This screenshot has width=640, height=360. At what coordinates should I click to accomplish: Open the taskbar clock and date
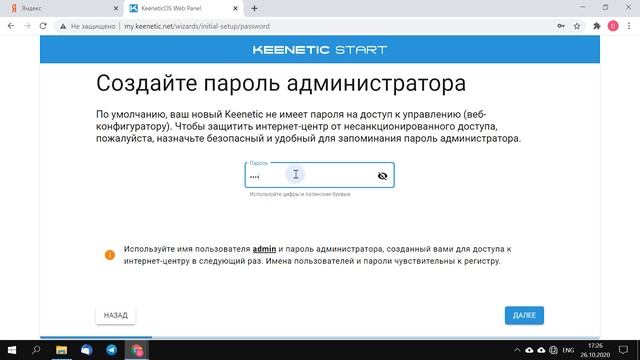pyautogui.click(x=595, y=350)
